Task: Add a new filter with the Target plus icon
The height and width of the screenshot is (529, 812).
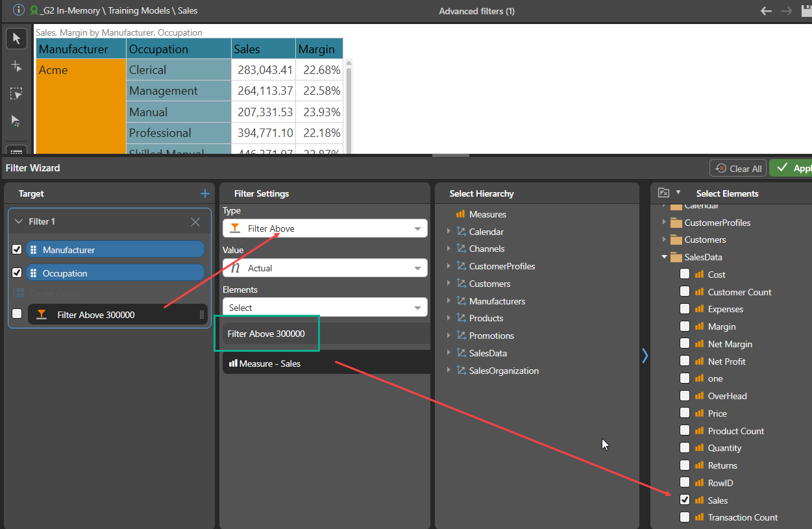Action: [x=204, y=193]
